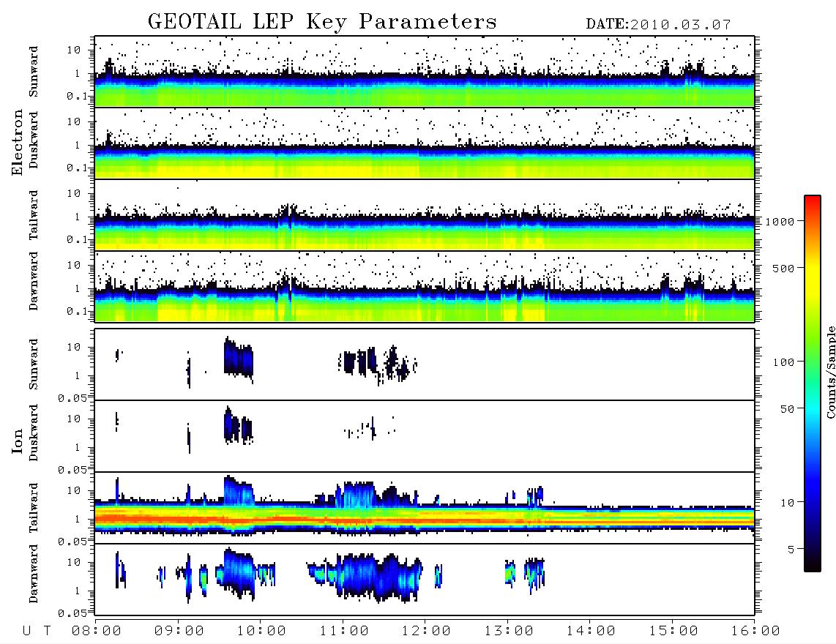Click the 500 value on color scale
The image size is (836, 644).
pos(784,269)
